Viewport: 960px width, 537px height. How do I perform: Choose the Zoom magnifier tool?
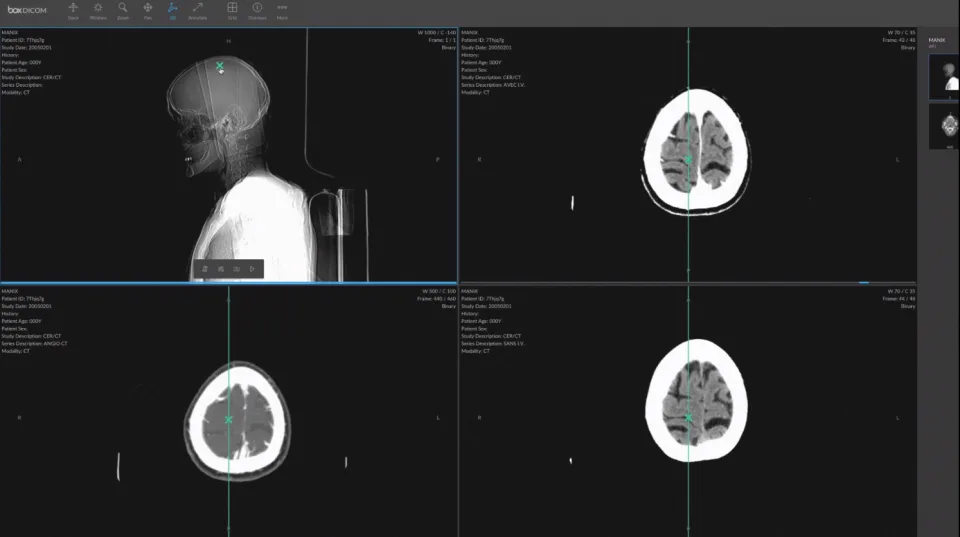[x=123, y=11]
